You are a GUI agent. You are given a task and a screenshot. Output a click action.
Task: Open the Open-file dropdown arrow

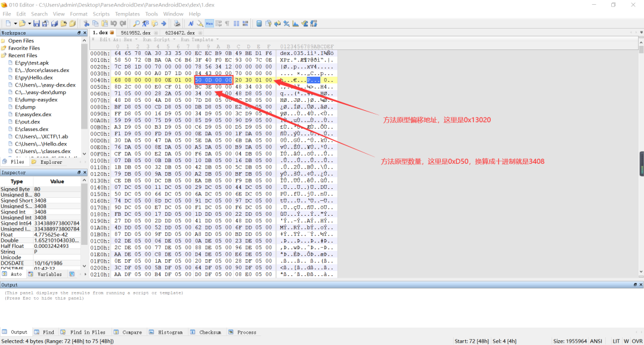point(30,23)
